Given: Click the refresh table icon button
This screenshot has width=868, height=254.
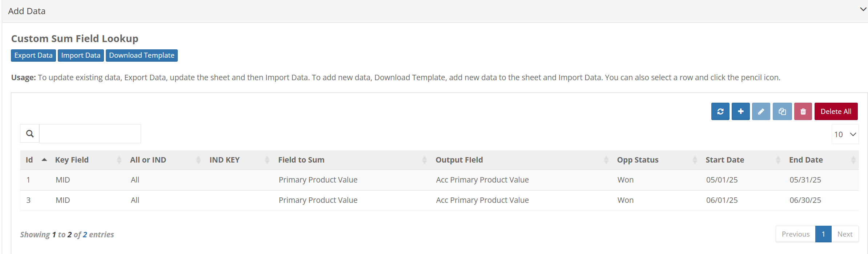Looking at the screenshot, I should pos(720,111).
